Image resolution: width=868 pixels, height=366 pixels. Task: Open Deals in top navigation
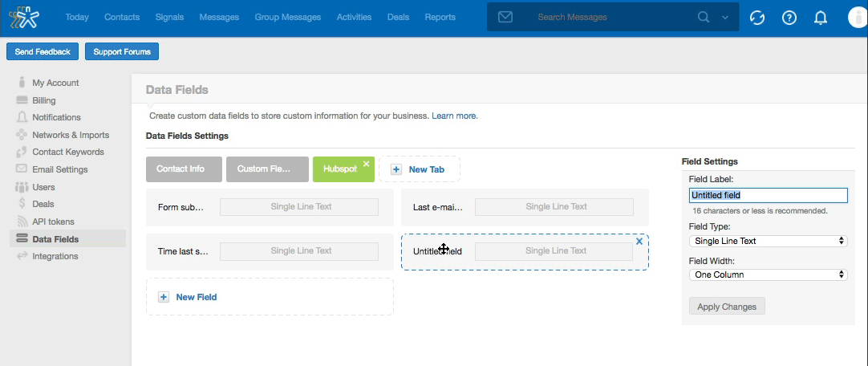click(x=399, y=17)
